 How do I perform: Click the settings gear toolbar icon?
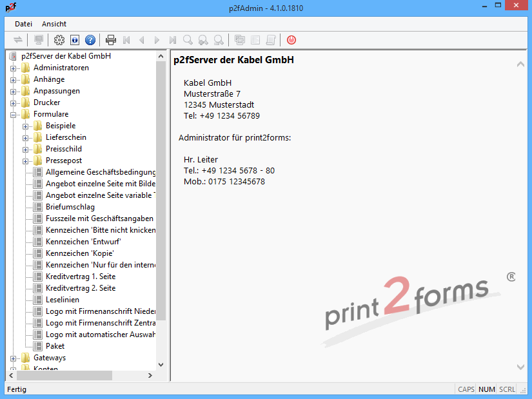[x=59, y=40]
